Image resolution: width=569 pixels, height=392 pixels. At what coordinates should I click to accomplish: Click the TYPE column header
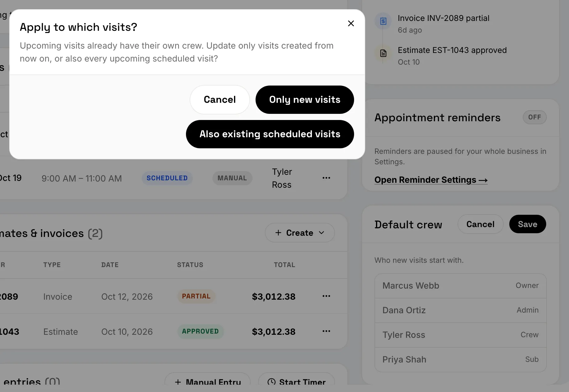[52, 265]
